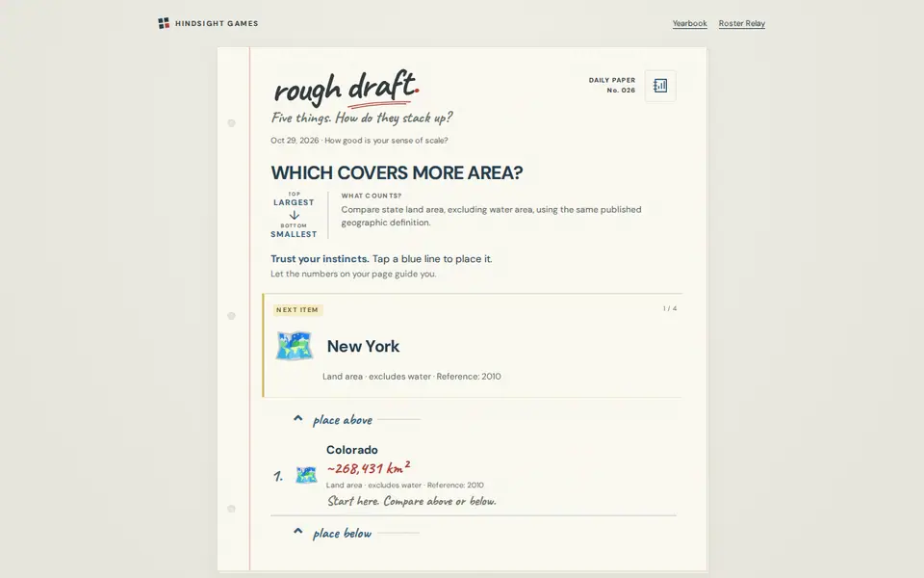The height and width of the screenshot is (578, 924).
Task: Click the Colorado item name
Action: coord(352,450)
